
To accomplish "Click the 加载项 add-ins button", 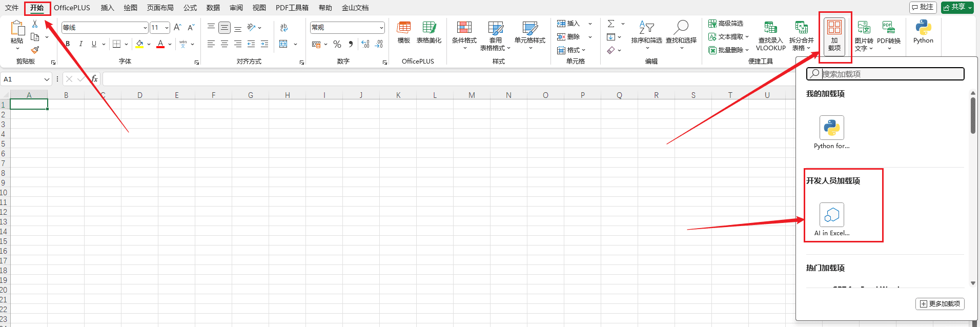I will 834,36.
